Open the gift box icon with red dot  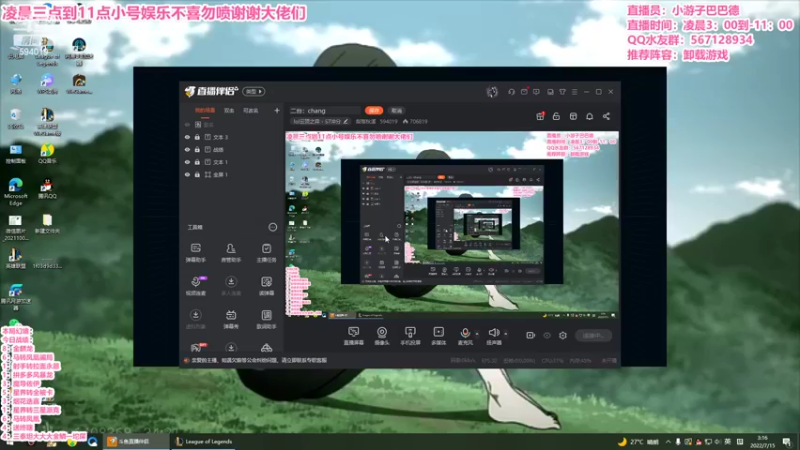pos(540,116)
